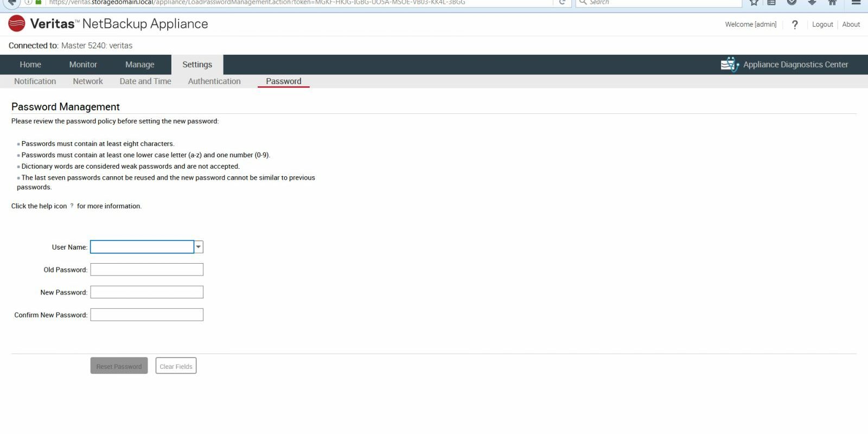View site security via green padlock
Viewport: 868px width, 434px height.
39,2
